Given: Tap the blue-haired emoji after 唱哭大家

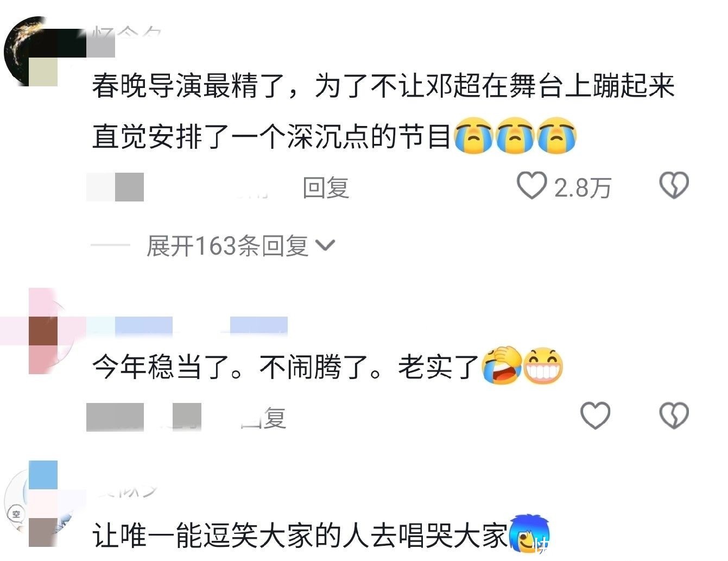Looking at the screenshot, I should click(x=529, y=534).
